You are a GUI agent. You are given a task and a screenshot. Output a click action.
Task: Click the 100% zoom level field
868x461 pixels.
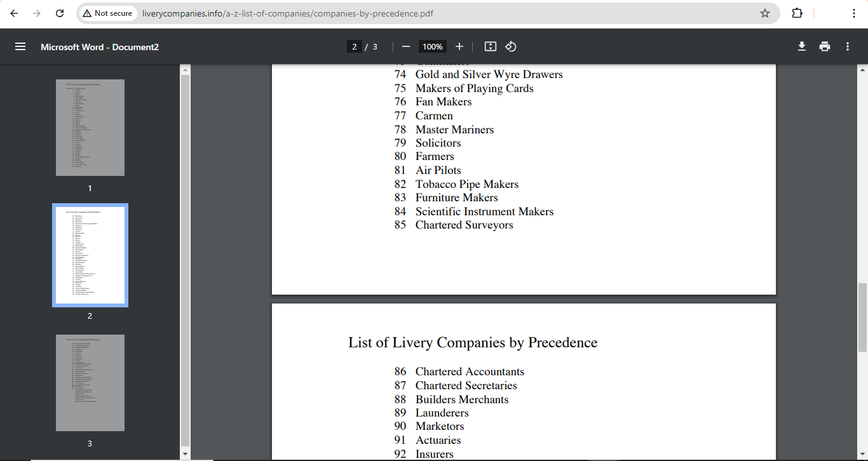point(433,46)
